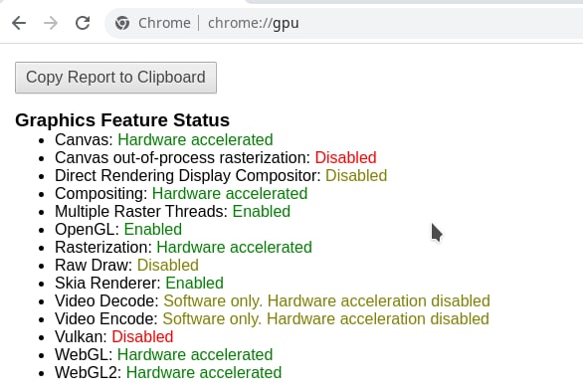
Task: Click the OpenGL Enabled status text
Action: coord(153,229)
